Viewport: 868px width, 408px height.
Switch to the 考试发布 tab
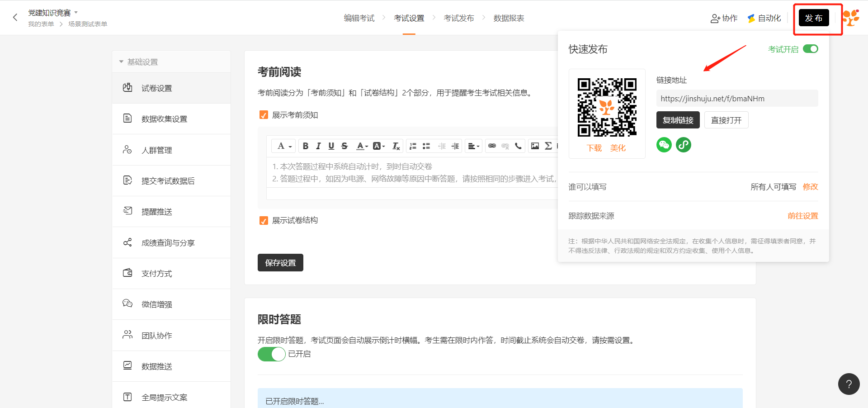click(x=458, y=18)
